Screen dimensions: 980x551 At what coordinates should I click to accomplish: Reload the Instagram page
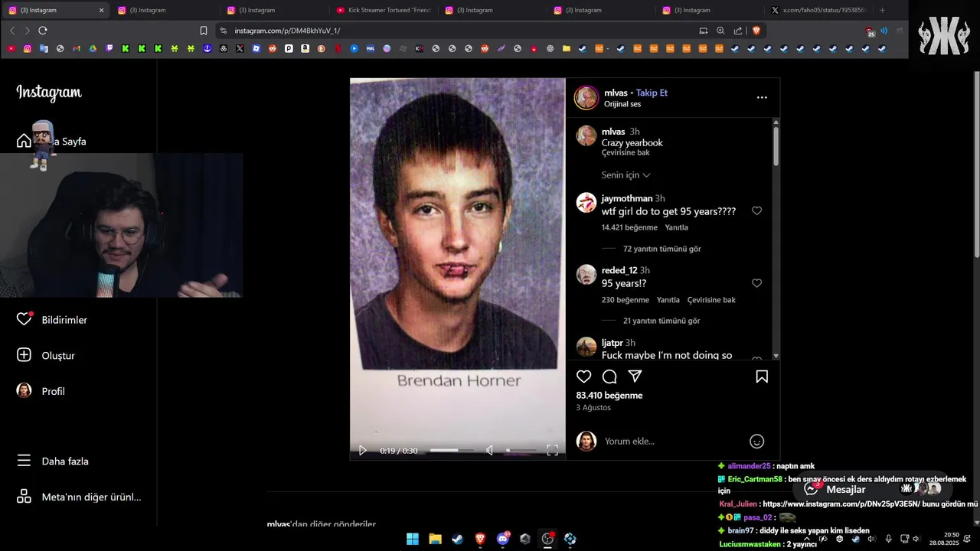click(x=43, y=31)
